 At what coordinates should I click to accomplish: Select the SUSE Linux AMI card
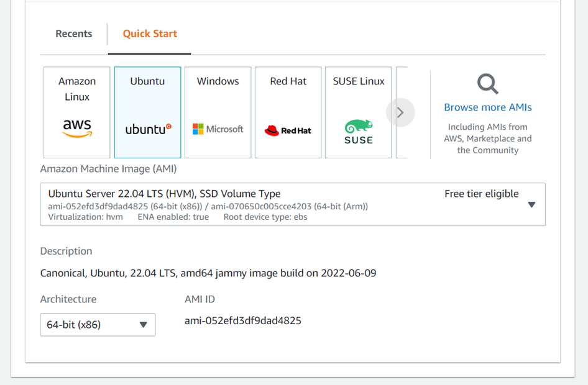pos(359,112)
